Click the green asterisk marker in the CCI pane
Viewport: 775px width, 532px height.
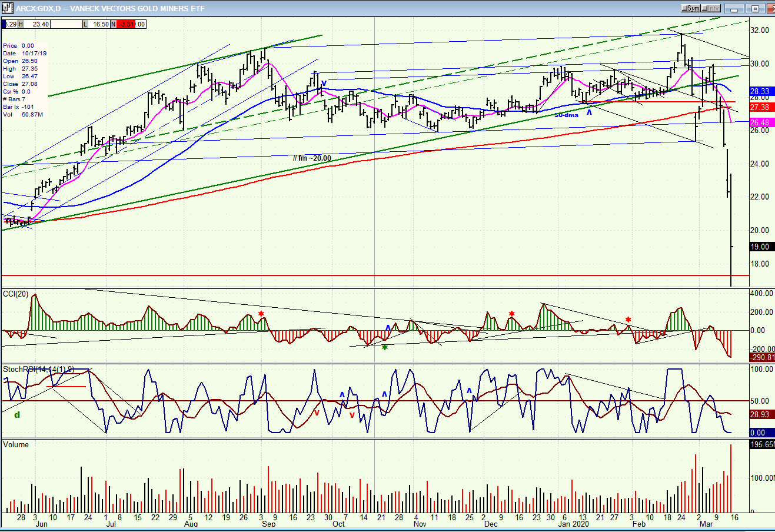click(385, 348)
